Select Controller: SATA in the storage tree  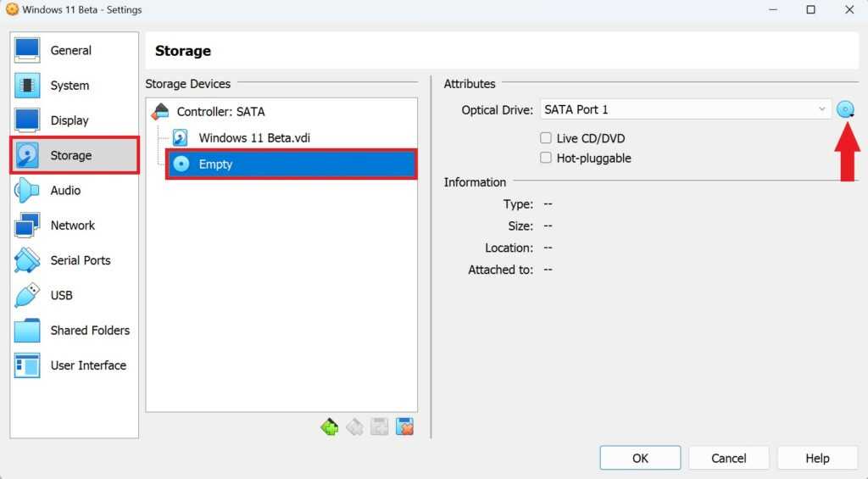[x=220, y=112]
